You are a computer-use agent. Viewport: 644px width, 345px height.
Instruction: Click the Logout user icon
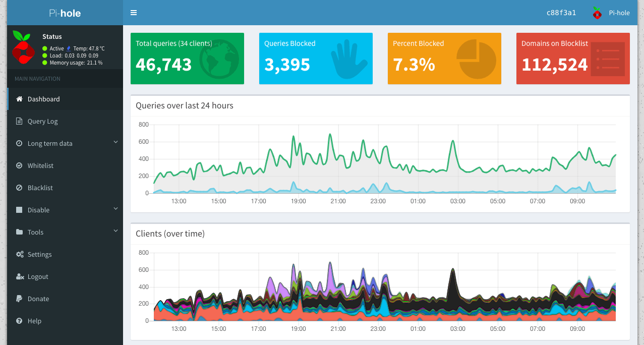pos(20,277)
